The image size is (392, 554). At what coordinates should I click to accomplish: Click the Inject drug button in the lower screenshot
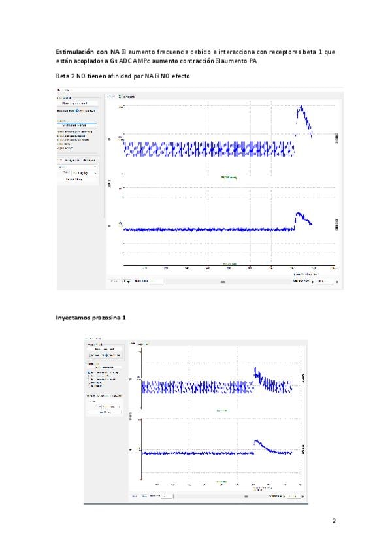coord(105,412)
